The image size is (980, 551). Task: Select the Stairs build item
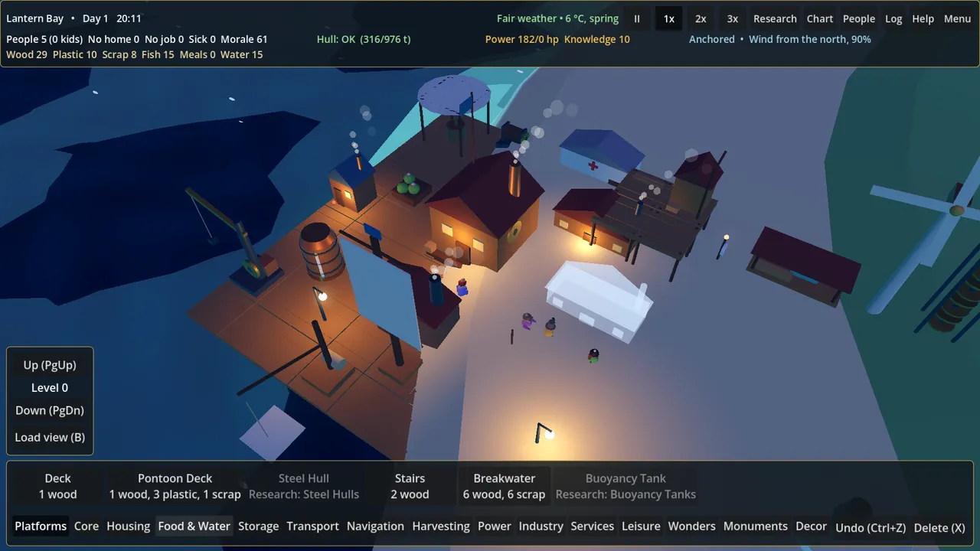click(410, 486)
